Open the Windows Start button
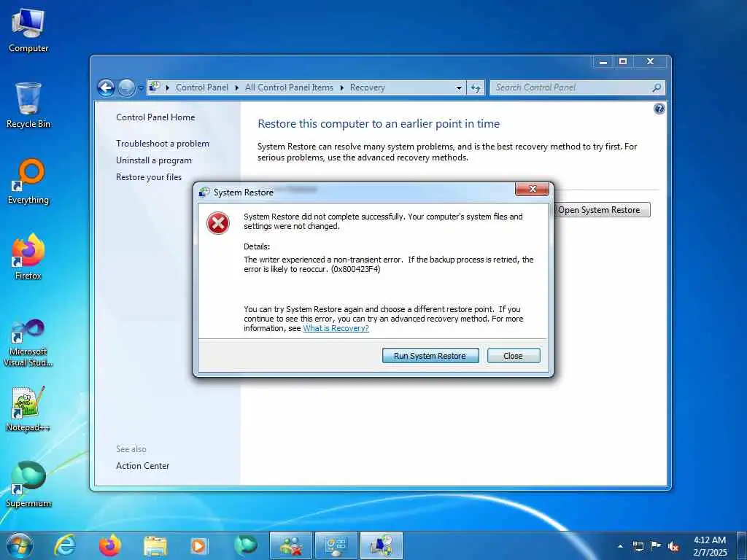This screenshot has height=560, width=747. point(20,545)
